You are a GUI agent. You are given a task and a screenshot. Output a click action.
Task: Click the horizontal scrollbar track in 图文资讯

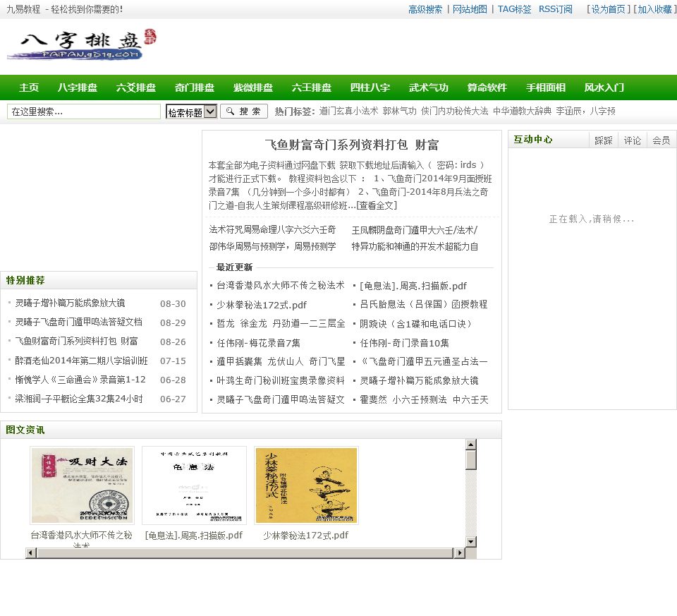(245, 553)
